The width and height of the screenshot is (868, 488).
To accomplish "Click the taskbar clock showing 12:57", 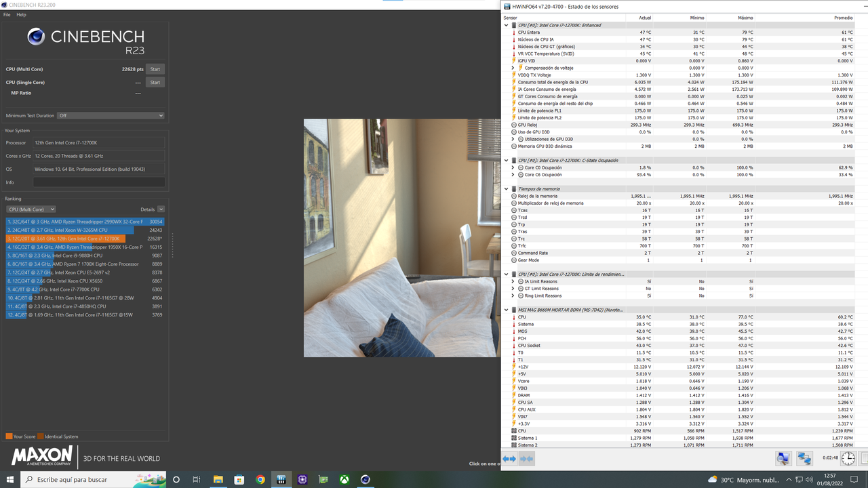I will [830, 479].
